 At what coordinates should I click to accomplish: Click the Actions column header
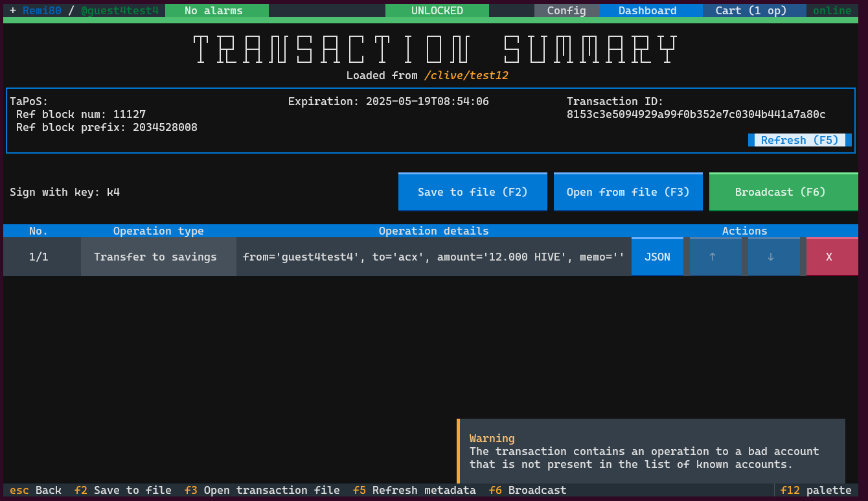point(745,231)
